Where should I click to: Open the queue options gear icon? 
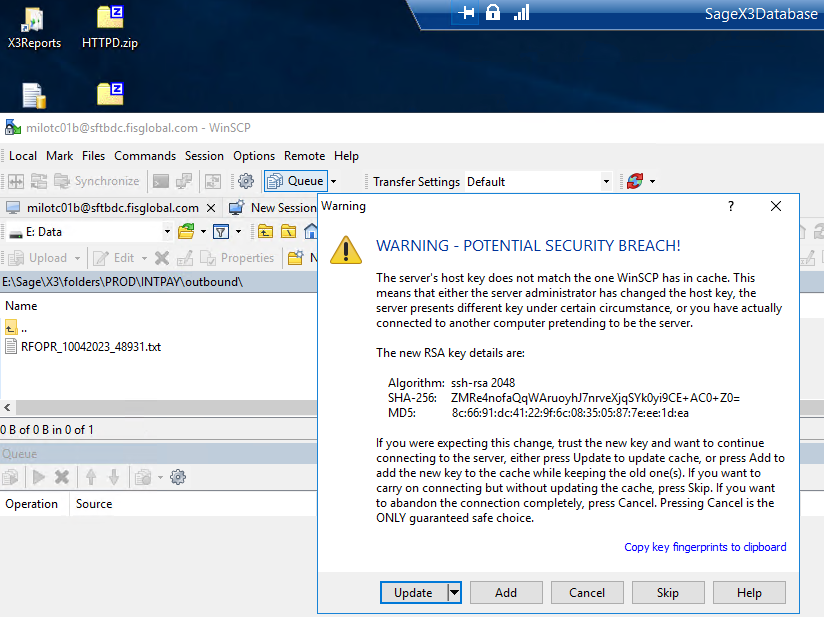pos(178,477)
